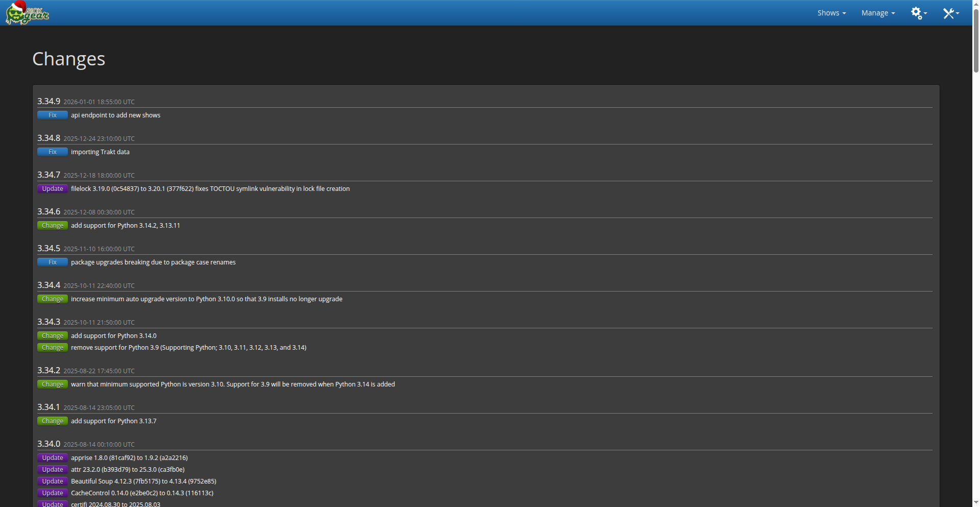Click the Change badge for Python 3.14.2 support
Image resolution: width=980 pixels, height=507 pixels.
[53, 226]
